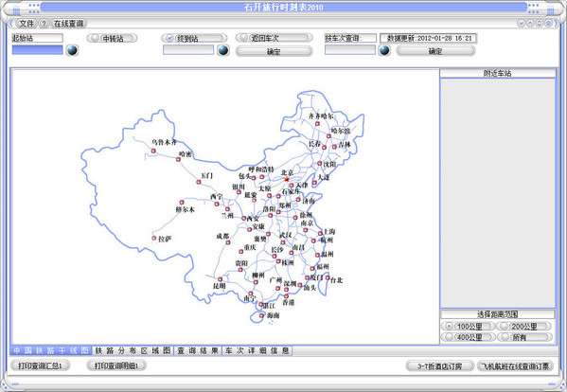Screen dimensions: 567x392
Task: Click the 确定 button under 返回车次
Action: tap(274, 52)
